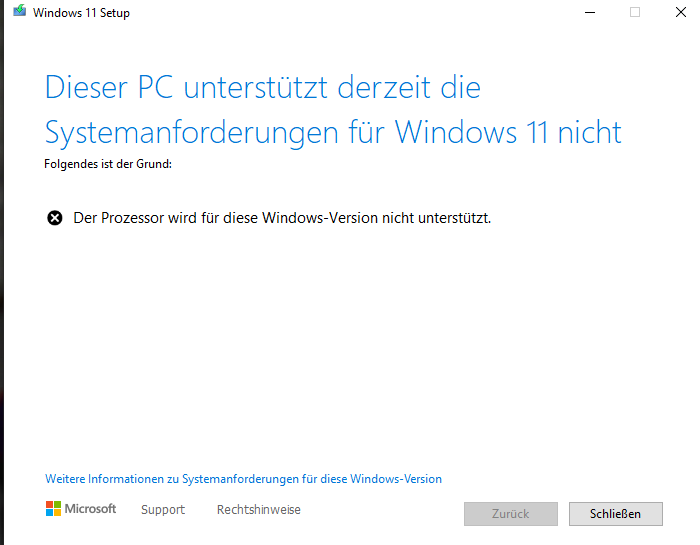Click the Microsoft wordmark text in the footer
This screenshot has height=545, width=700.
point(91,509)
